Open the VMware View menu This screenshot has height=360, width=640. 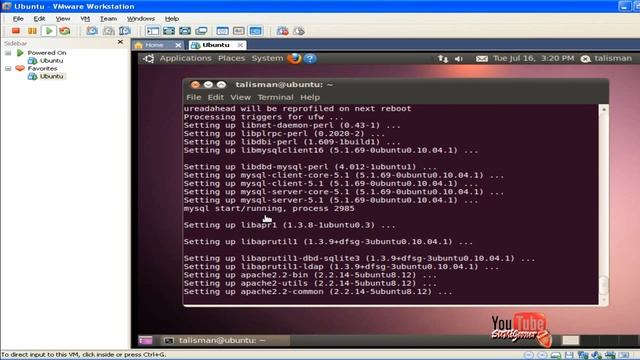coord(63,19)
